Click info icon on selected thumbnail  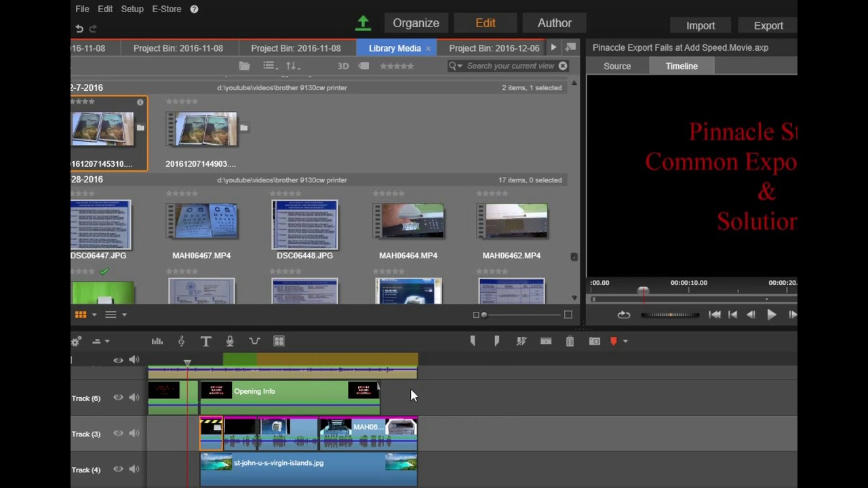click(x=140, y=102)
